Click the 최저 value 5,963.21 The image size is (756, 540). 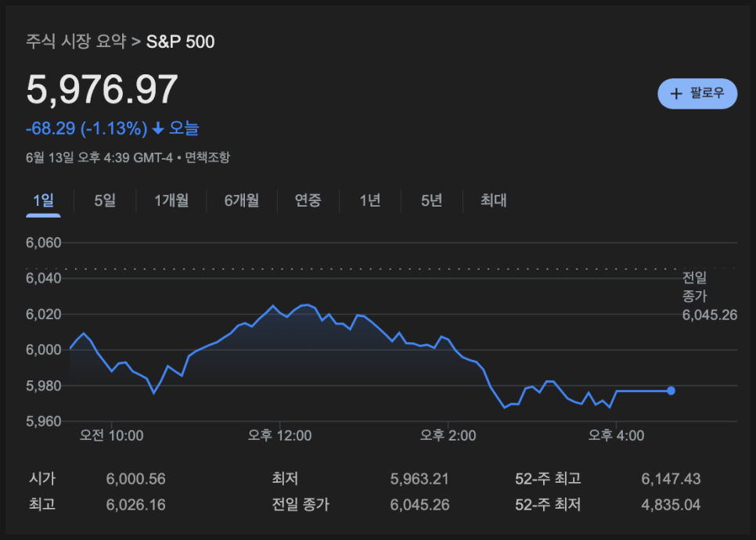[419, 479]
